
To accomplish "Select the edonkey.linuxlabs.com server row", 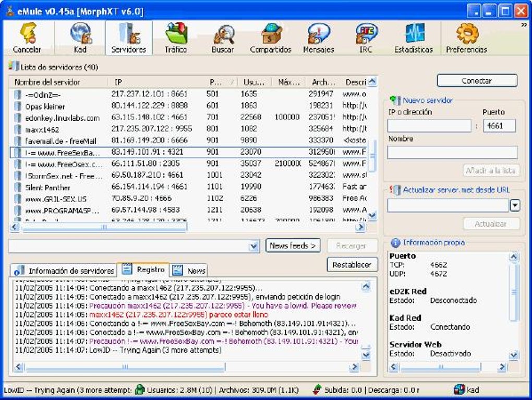I will (x=189, y=117).
